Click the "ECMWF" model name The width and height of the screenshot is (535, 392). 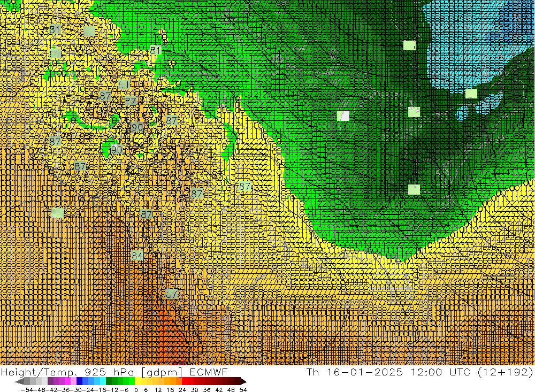click(208, 372)
